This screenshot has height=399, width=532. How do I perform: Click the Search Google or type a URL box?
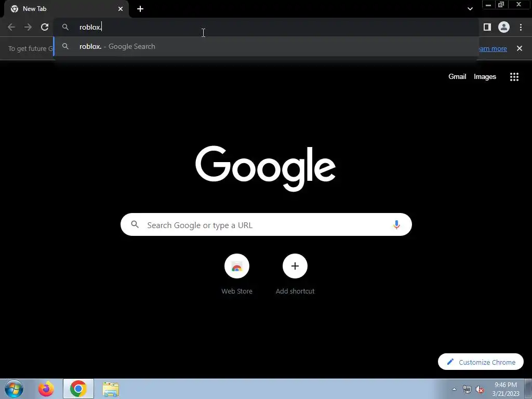click(266, 224)
